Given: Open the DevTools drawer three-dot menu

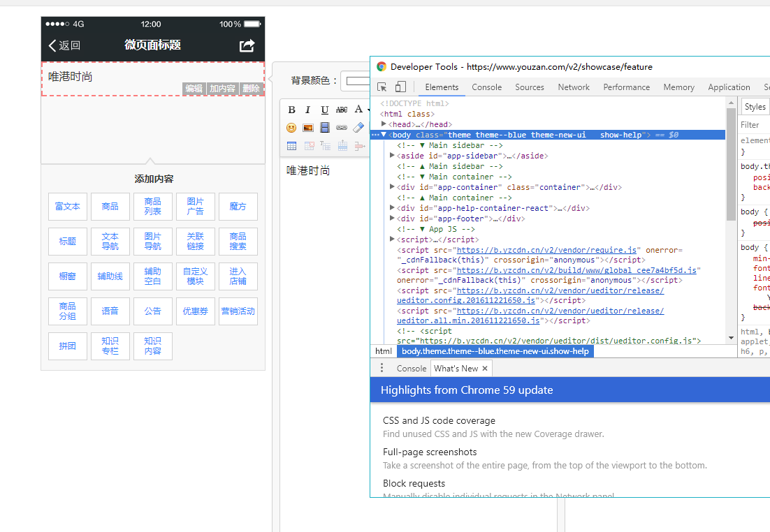Looking at the screenshot, I should 382,368.
